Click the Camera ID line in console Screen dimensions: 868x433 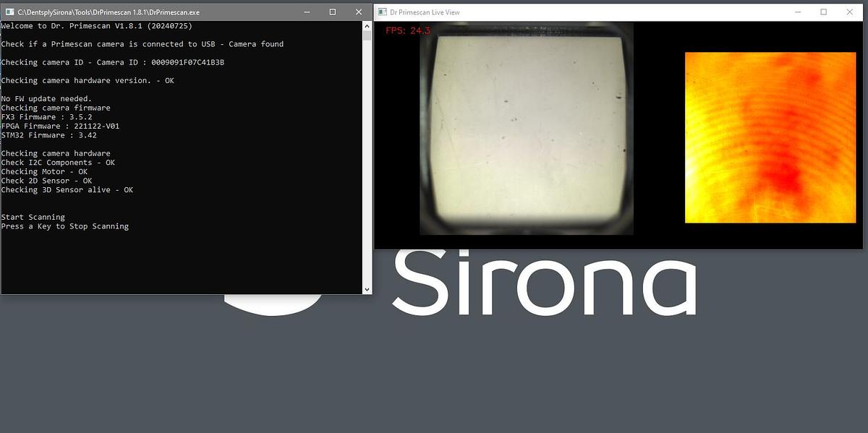tap(112, 62)
